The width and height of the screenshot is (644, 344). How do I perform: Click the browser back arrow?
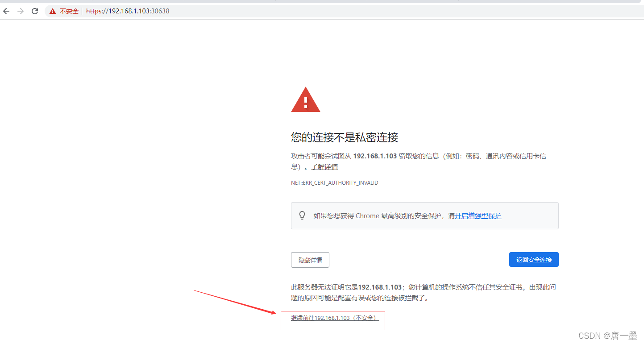pyautogui.click(x=6, y=11)
